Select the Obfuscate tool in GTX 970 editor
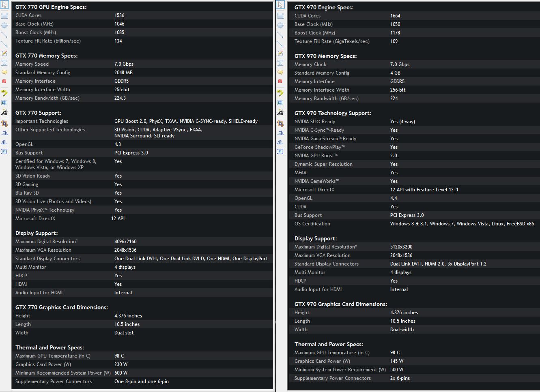This screenshot has width=540, height=392. [x=280, y=103]
